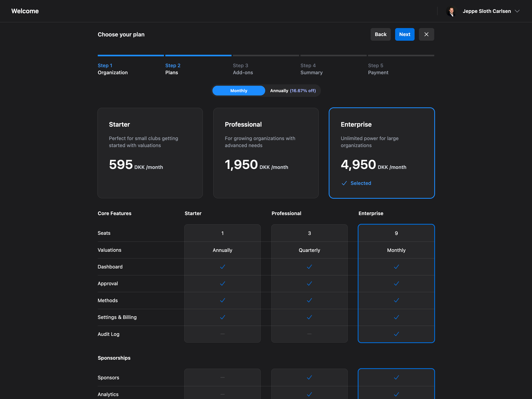The width and height of the screenshot is (532, 399).
Task: Open Jeppe Sloth Carlsen account dropdown
Action: 486,11
